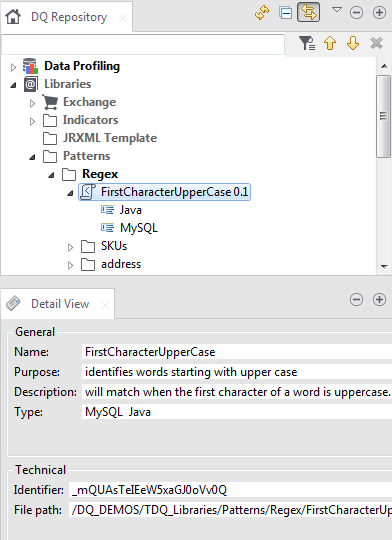
Task: Select the JRXML Template tree item
Action: click(x=110, y=138)
